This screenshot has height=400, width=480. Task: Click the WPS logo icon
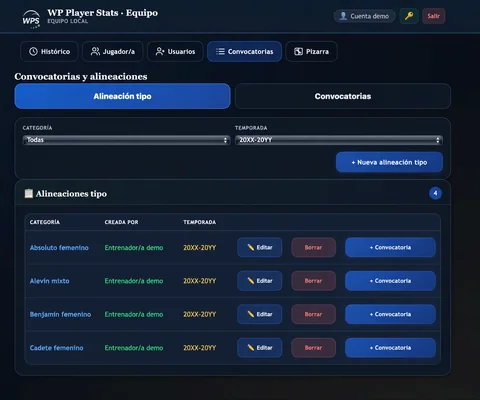click(31, 19)
